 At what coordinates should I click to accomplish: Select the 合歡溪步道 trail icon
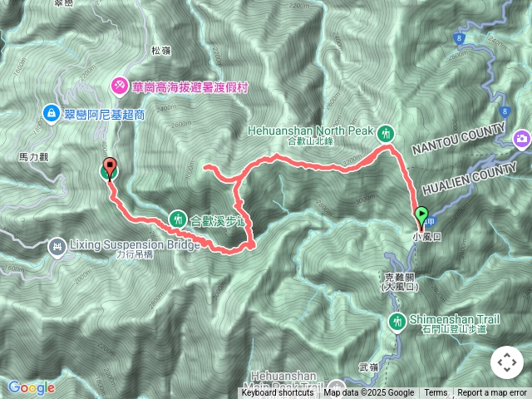tap(178, 219)
